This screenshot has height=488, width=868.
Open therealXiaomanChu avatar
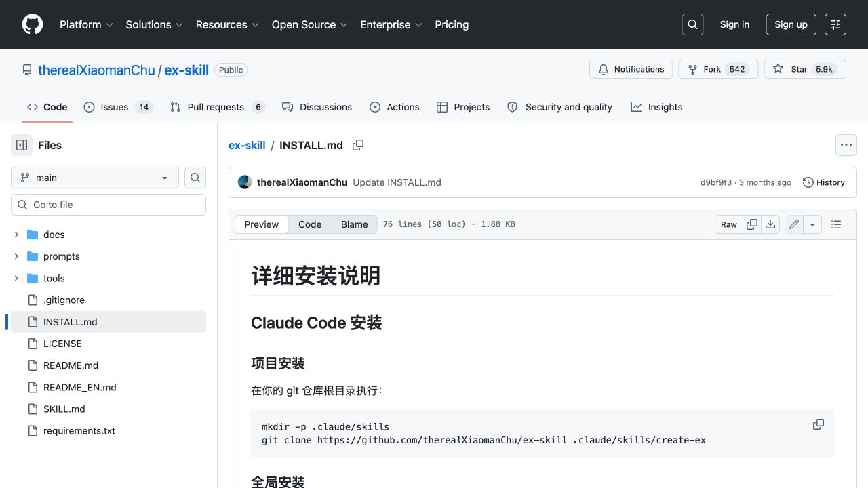click(x=245, y=182)
